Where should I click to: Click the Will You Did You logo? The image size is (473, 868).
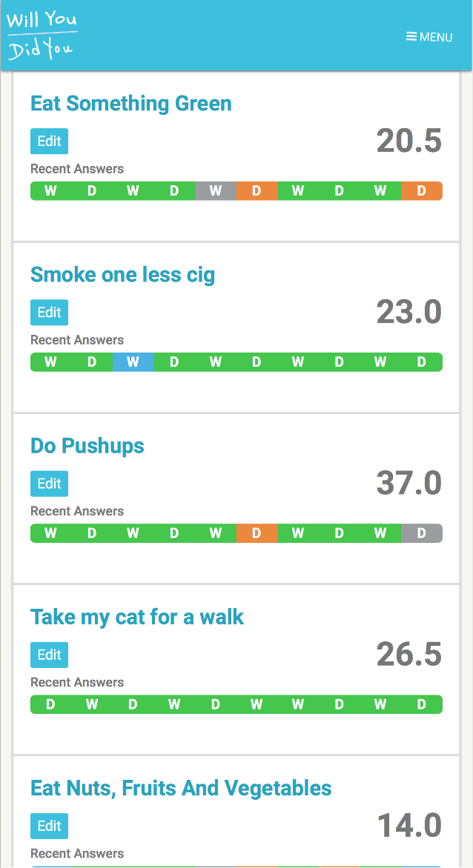click(42, 36)
